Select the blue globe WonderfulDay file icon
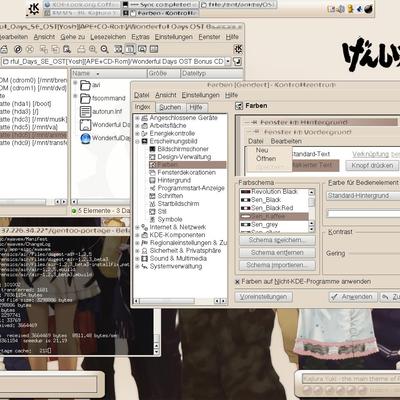Viewport: 400px width, 400px height. coord(86,138)
